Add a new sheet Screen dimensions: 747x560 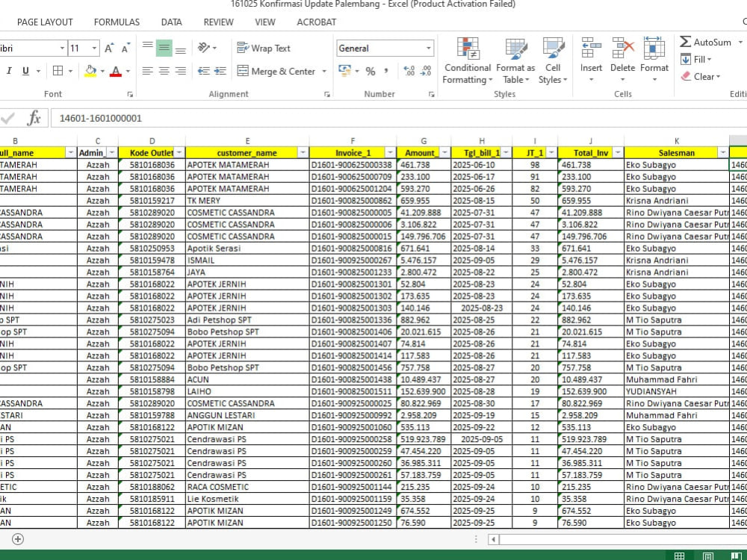pyautogui.click(x=18, y=539)
